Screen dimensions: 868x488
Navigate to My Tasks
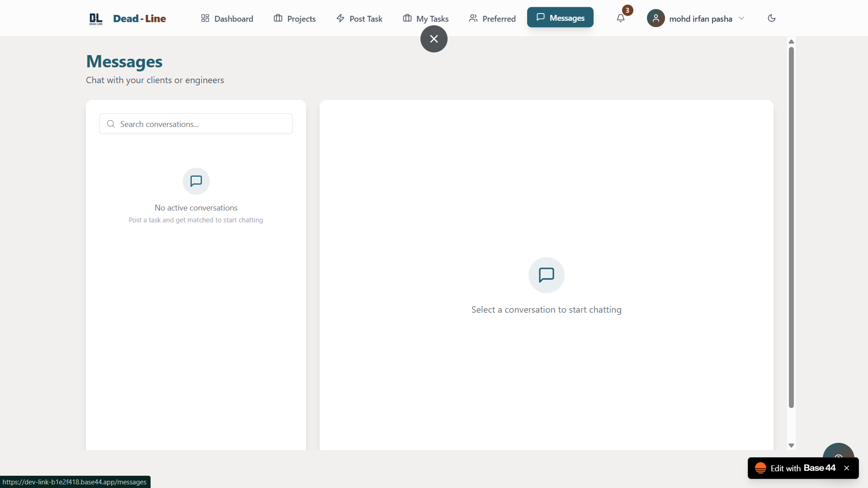click(426, 19)
